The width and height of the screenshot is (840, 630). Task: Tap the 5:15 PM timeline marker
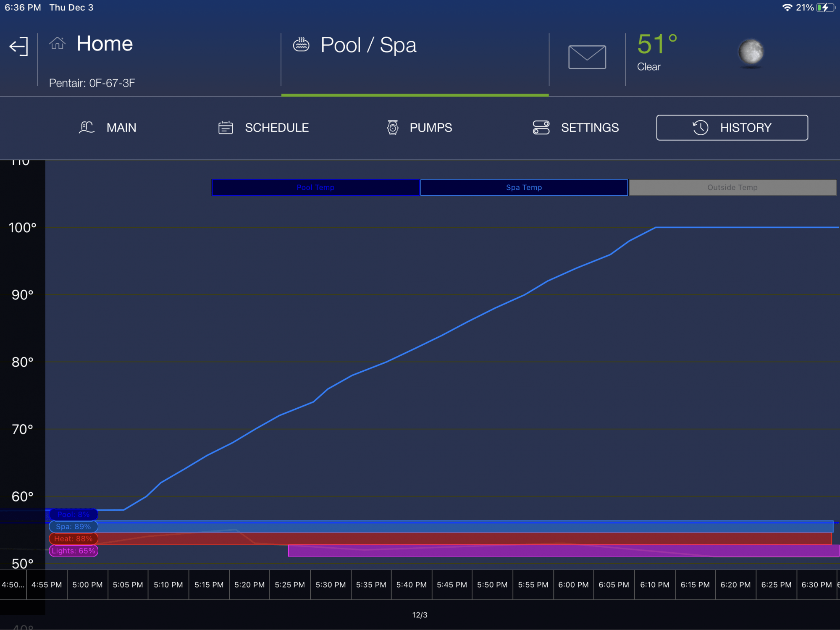pos(209,585)
